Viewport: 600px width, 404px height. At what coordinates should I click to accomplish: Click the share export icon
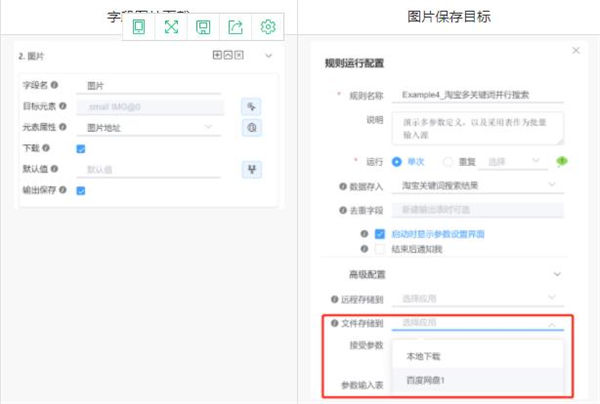235,27
